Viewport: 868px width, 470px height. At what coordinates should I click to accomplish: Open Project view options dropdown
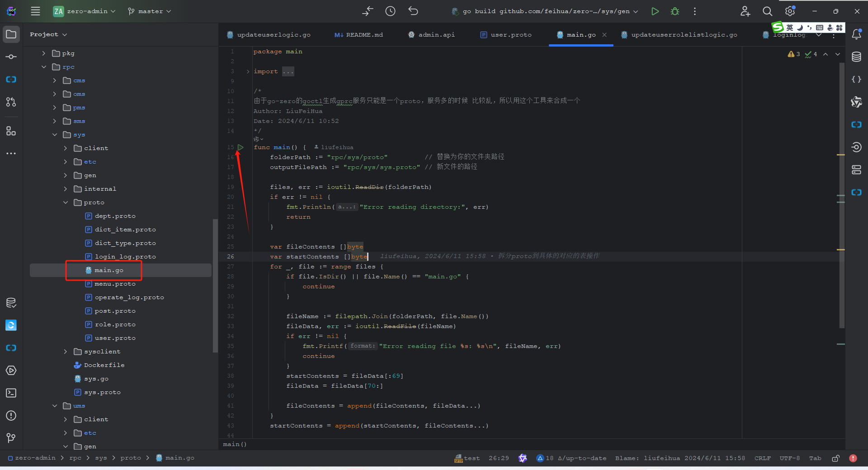(x=48, y=34)
